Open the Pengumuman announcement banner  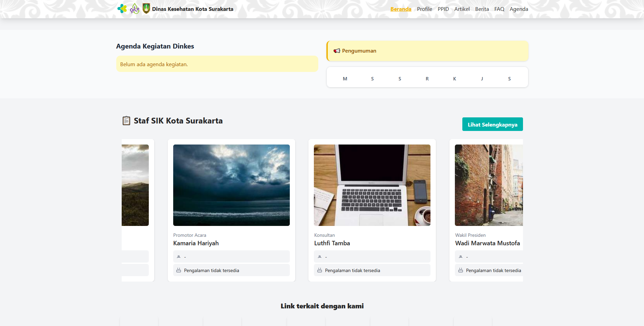click(427, 51)
